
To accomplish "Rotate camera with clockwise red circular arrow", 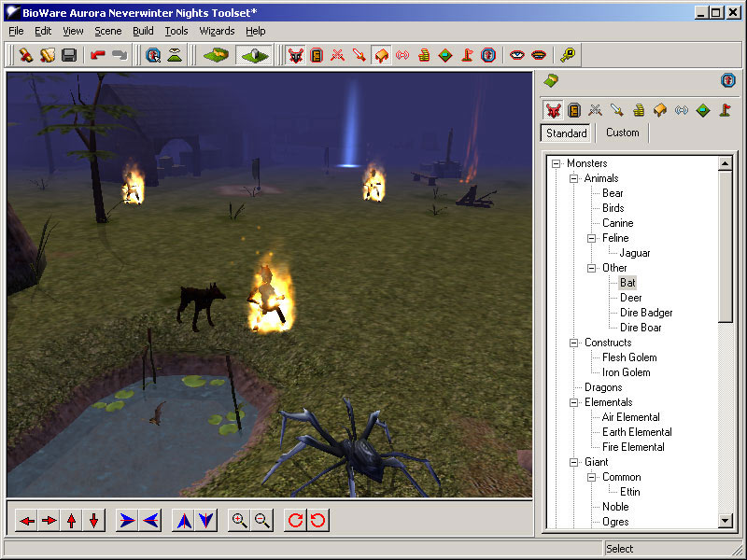I will [x=296, y=520].
